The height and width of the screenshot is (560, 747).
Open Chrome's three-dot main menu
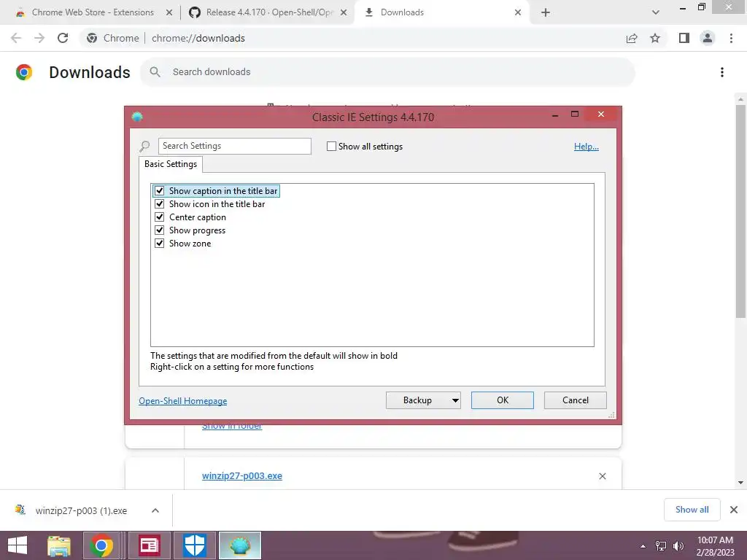tap(731, 38)
